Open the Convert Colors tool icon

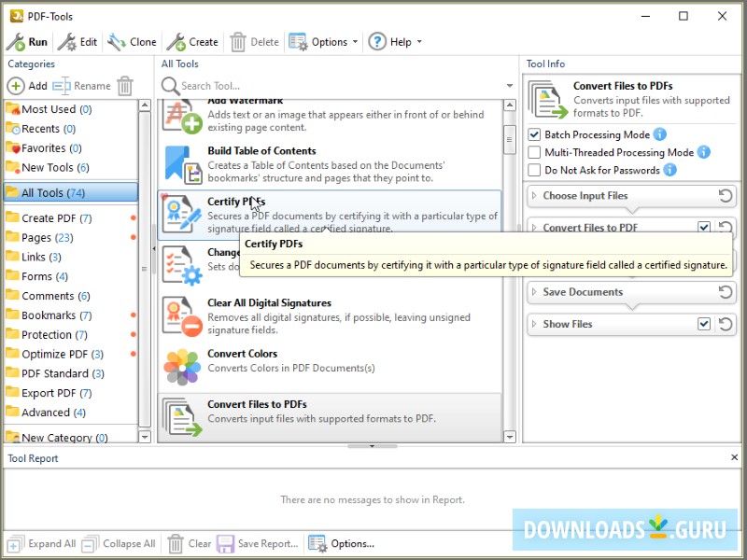coord(180,364)
